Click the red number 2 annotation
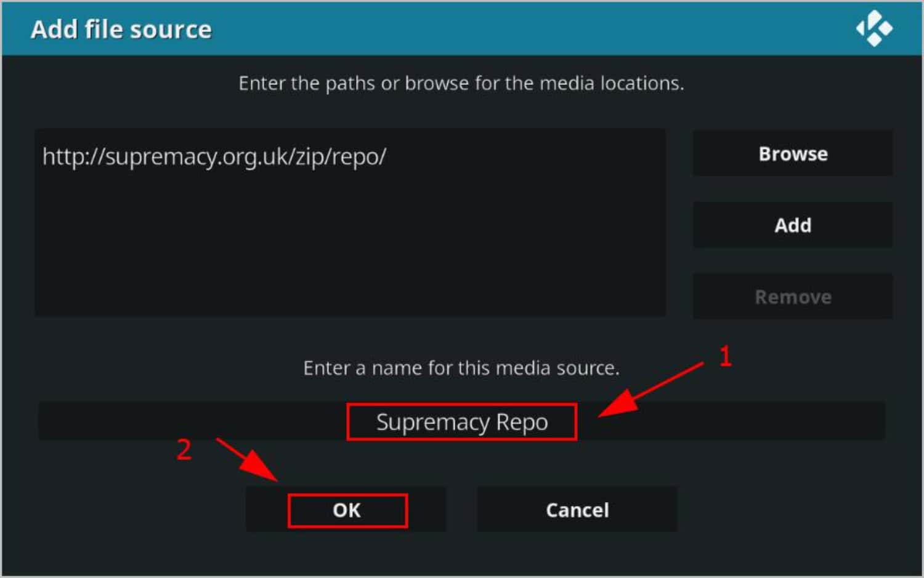This screenshot has height=578, width=924. click(x=184, y=449)
